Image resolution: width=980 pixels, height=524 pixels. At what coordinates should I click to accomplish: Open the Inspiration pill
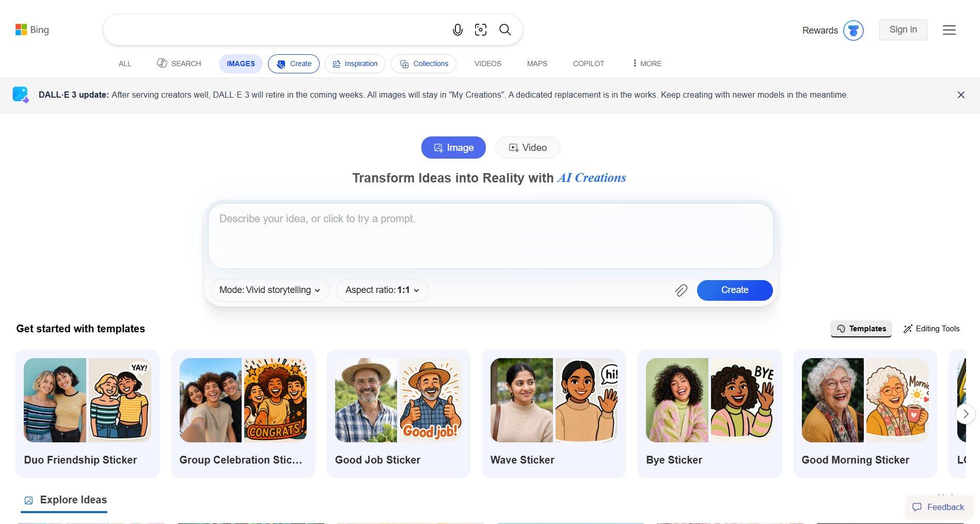pos(355,64)
